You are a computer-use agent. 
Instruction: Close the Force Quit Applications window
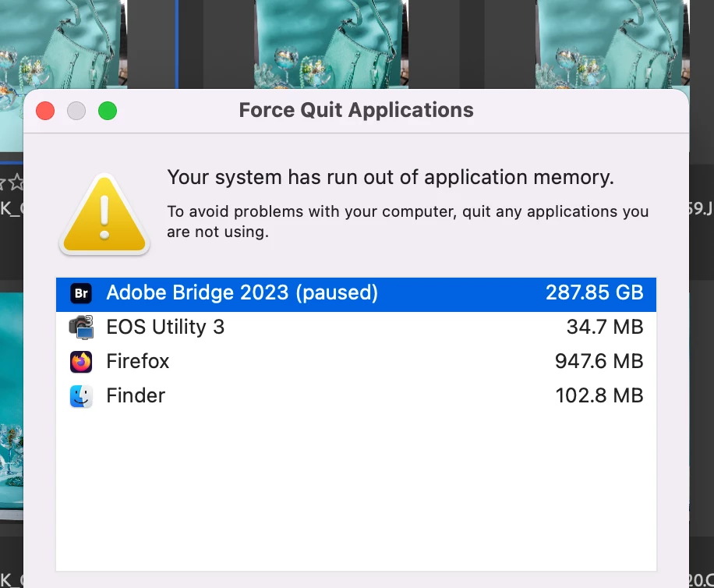coord(45,111)
